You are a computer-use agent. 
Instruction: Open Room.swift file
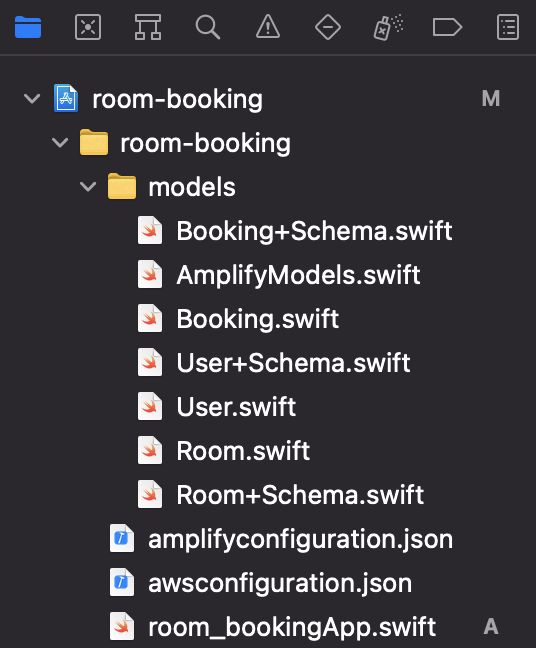pos(243,451)
